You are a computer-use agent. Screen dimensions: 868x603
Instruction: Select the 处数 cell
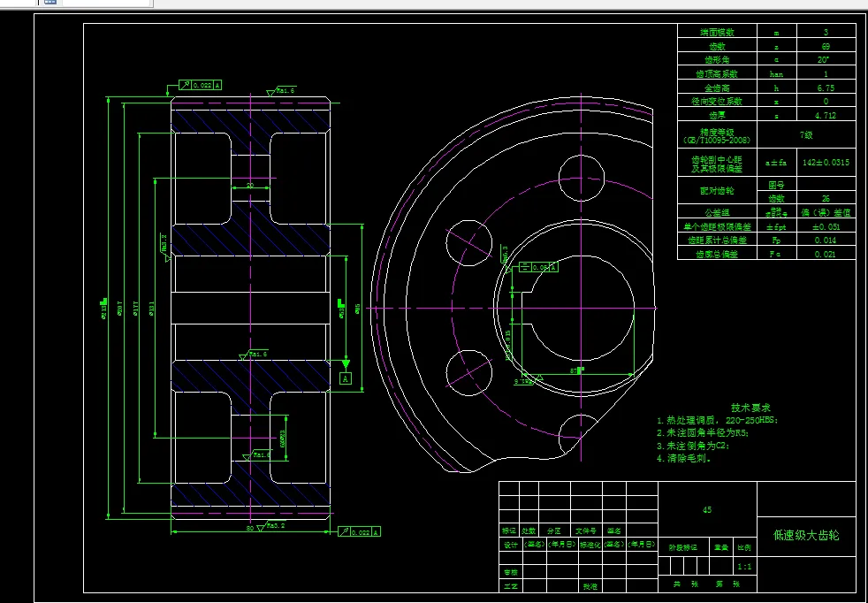(529, 530)
